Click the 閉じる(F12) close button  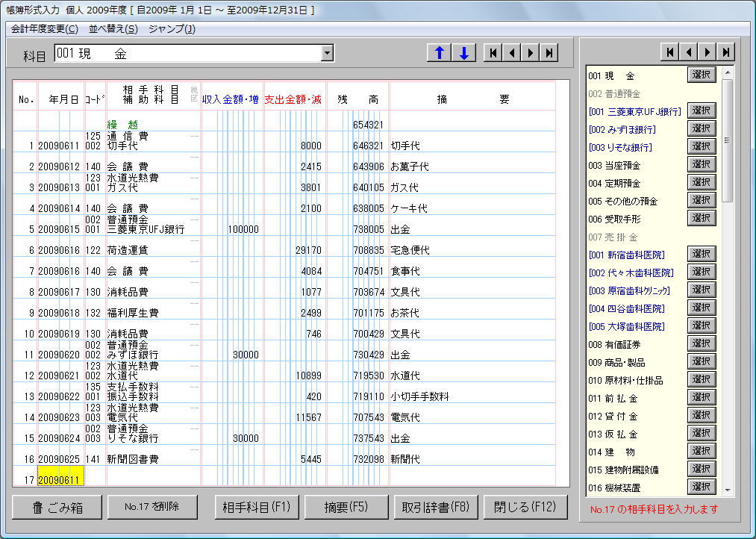(525, 507)
